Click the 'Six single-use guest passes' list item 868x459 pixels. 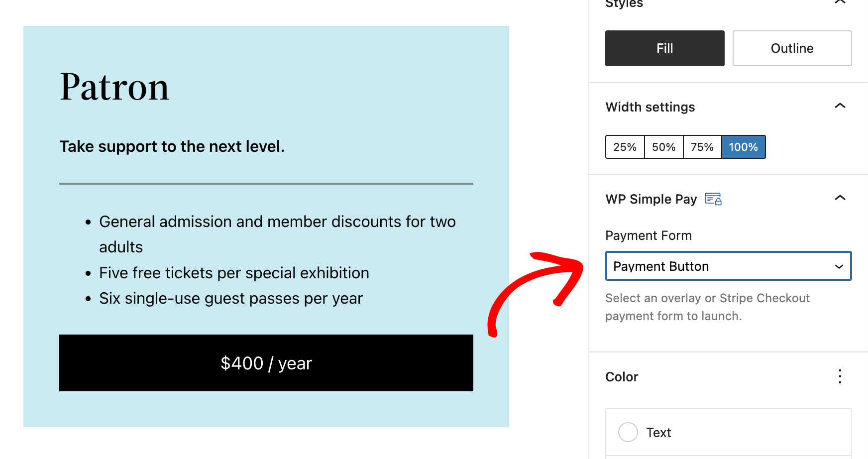[231, 298]
